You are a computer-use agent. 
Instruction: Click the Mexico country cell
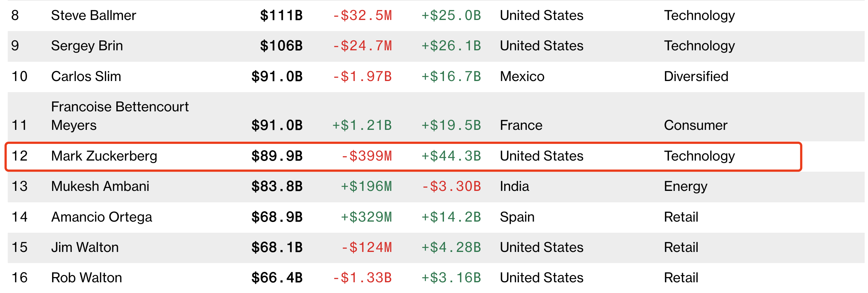[522, 77]
